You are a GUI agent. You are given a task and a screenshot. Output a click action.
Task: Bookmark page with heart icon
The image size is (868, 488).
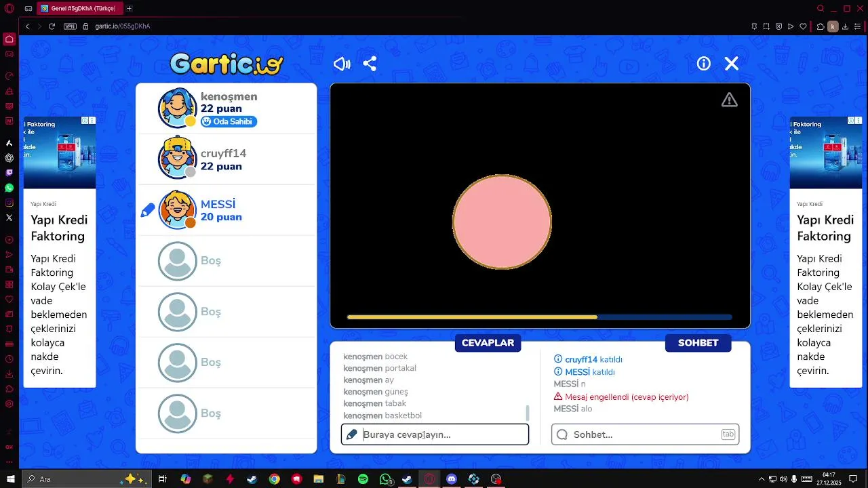[x=804, y=26]
